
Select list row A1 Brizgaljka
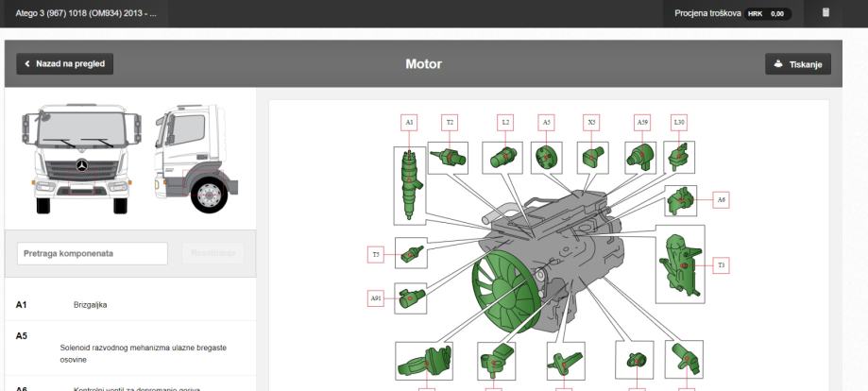130,305
